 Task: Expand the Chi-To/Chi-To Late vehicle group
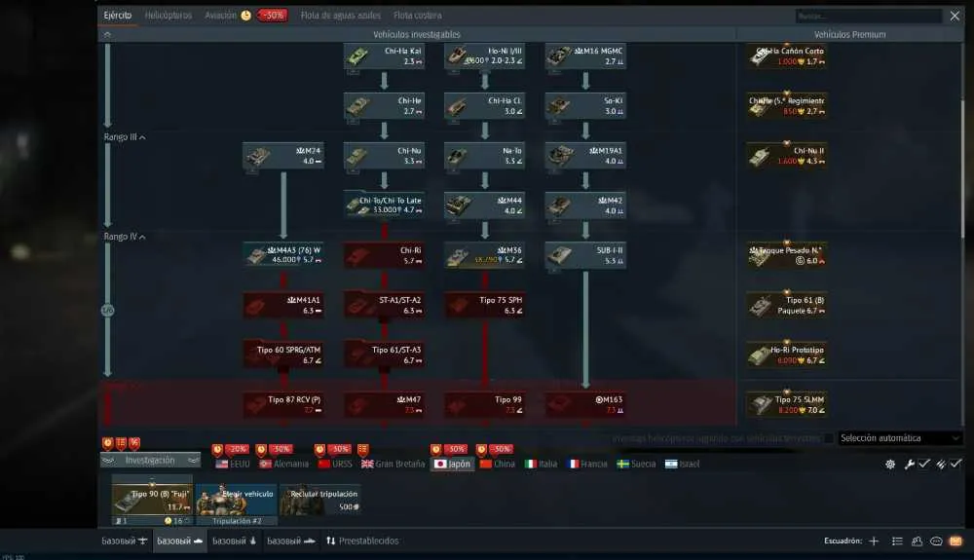384,205
